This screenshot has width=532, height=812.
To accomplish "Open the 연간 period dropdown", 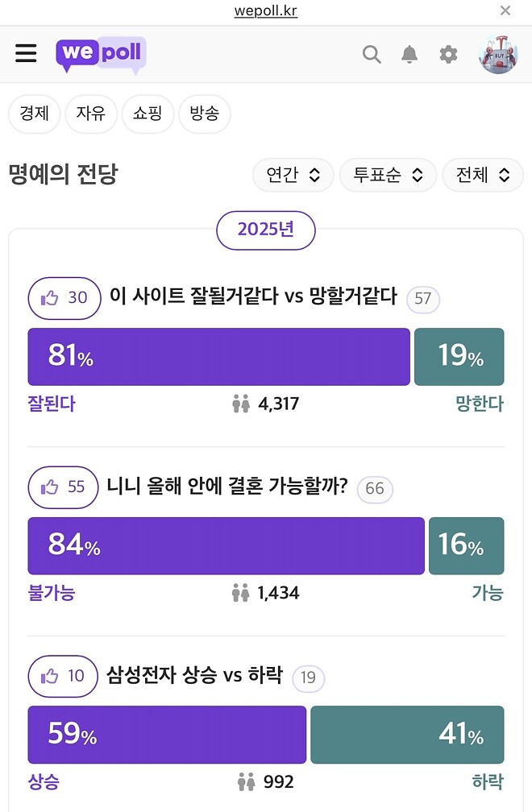I will [293, 175].
